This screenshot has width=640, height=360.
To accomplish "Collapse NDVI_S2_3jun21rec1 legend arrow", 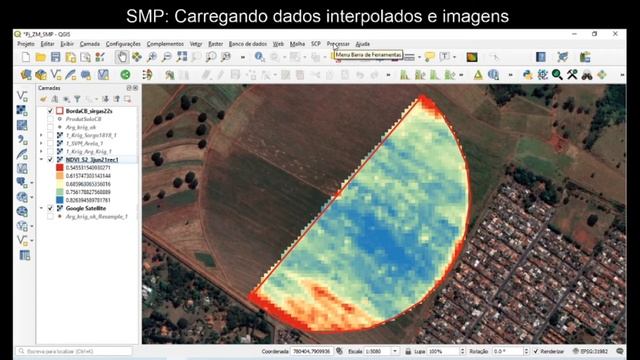I will click(41, 160).
